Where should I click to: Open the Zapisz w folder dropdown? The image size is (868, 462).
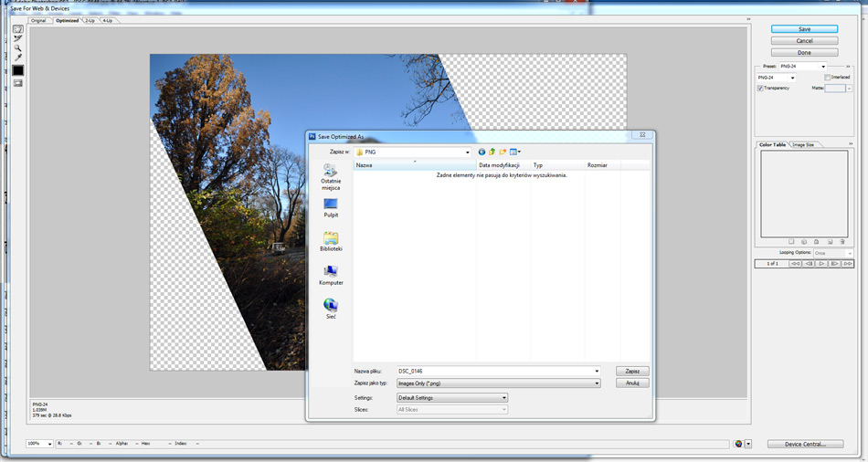point(413,152)
